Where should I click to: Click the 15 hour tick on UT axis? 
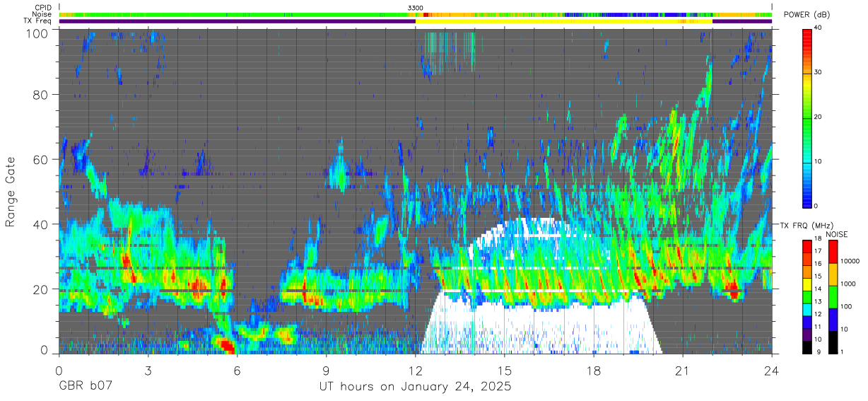pyautogui.click(x=505, y=370)
